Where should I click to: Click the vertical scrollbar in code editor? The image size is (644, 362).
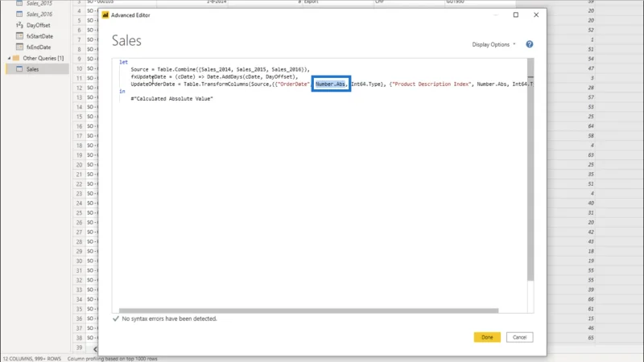pos(530,169)
